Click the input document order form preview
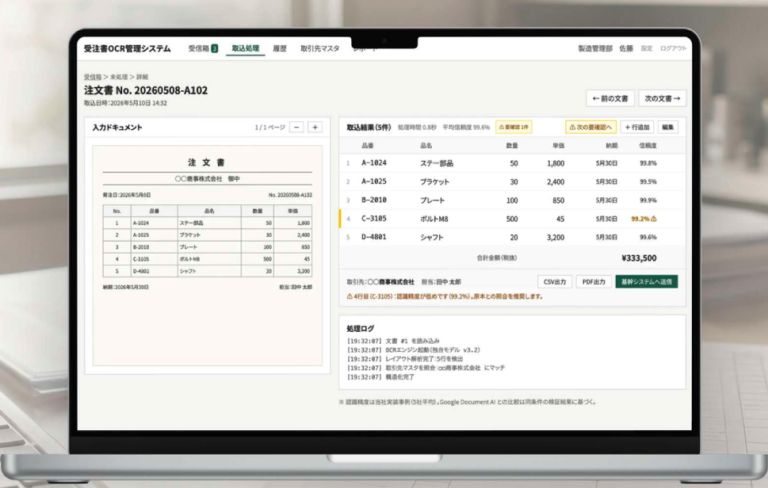The width and height of the screenshot is (768, 488). (x=207, y=255)
